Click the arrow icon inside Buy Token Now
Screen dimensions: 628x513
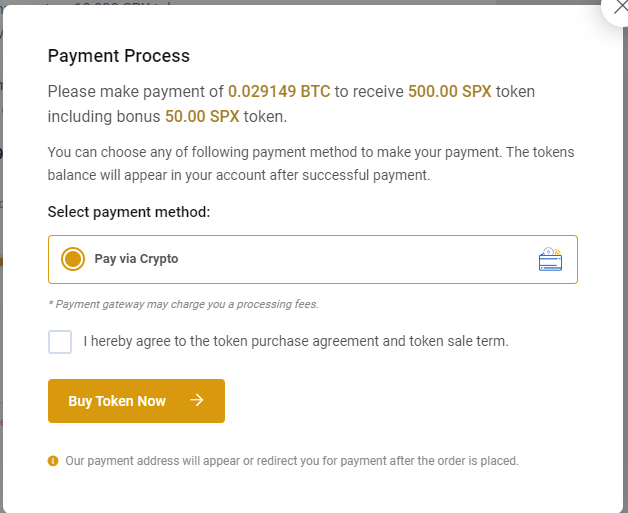(x=197, y=401)
